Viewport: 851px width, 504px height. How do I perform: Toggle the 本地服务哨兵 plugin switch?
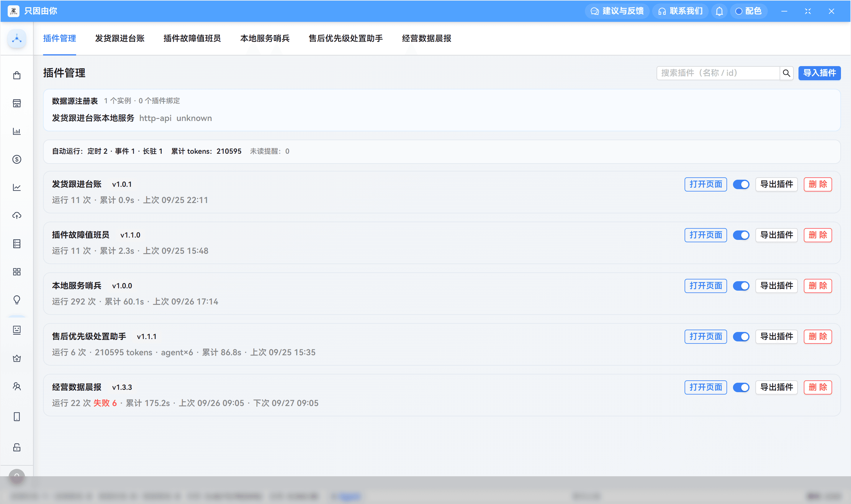coord(741,286)
